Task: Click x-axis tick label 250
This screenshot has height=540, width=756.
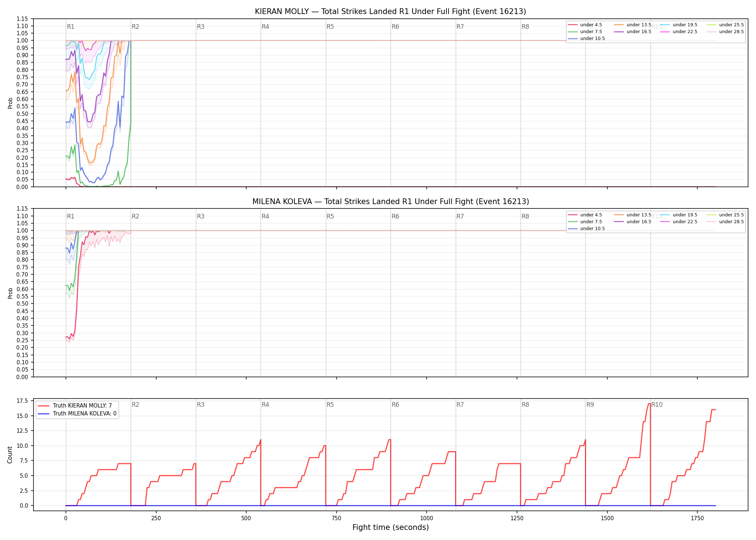Action: click(x=156, y=518)
